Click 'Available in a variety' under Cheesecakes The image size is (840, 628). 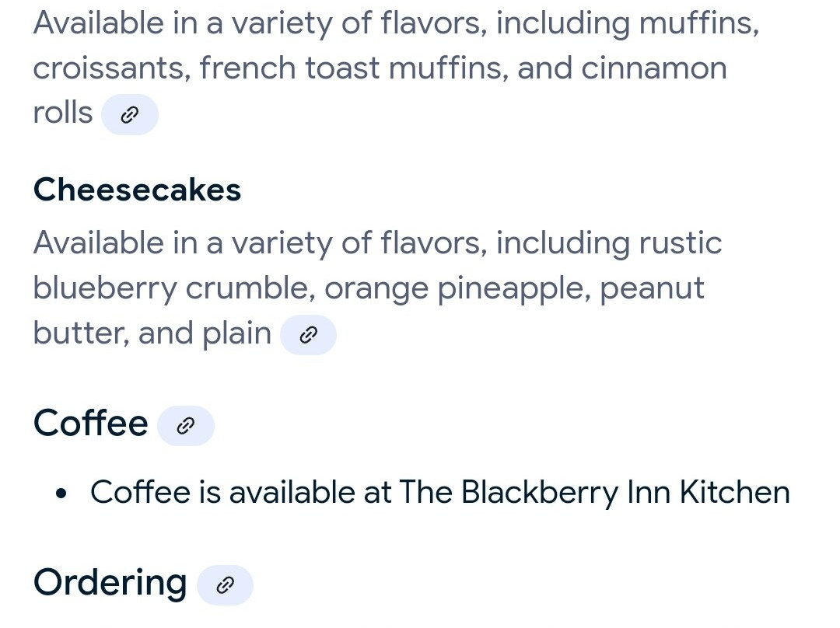(184, 243)
